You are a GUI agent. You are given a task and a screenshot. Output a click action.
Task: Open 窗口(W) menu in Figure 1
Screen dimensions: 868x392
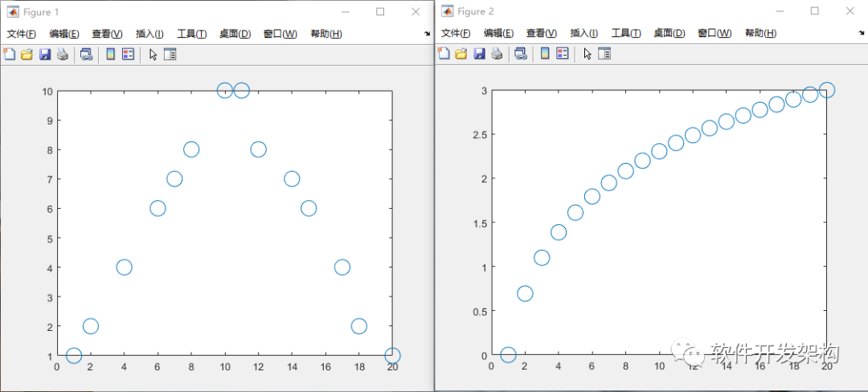(x=280, y=34)
